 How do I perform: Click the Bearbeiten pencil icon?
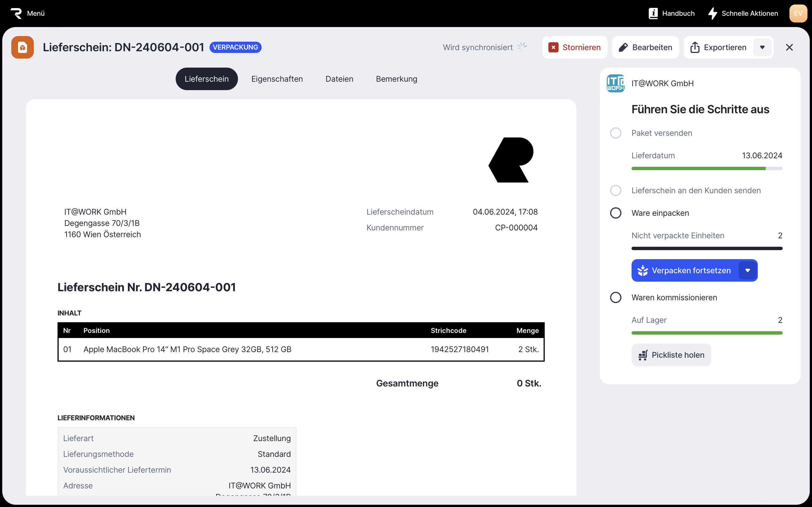tap(623, 47)
